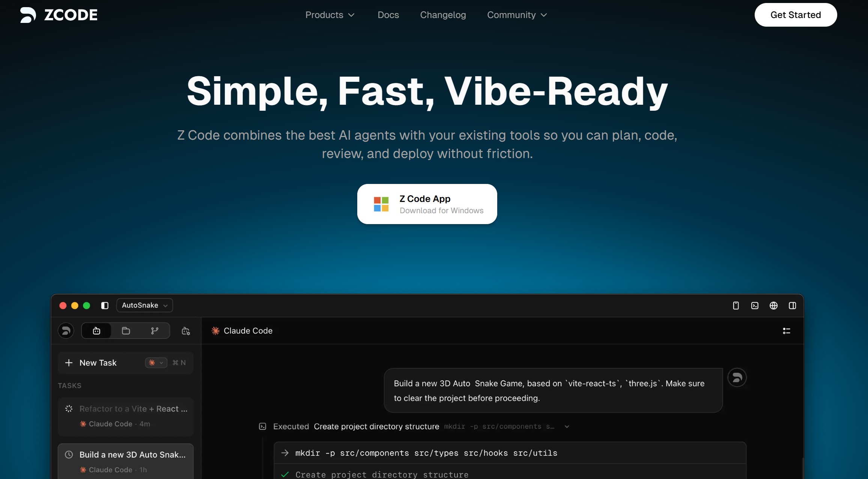Click the globe browser icon in title bar
868x479 pixels.
773,306
